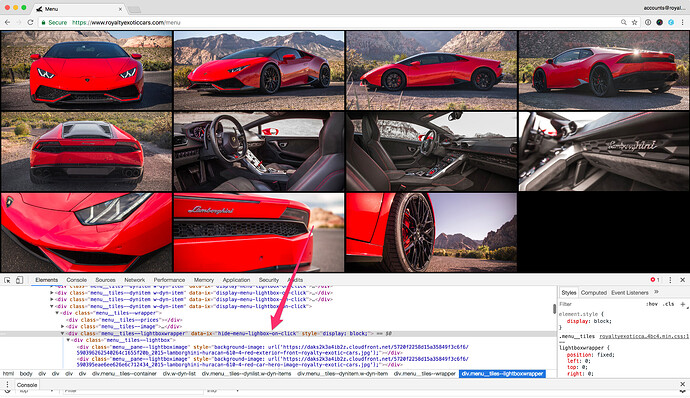Click the Elements panel scrollbar thumb

(x=554, y=309)
